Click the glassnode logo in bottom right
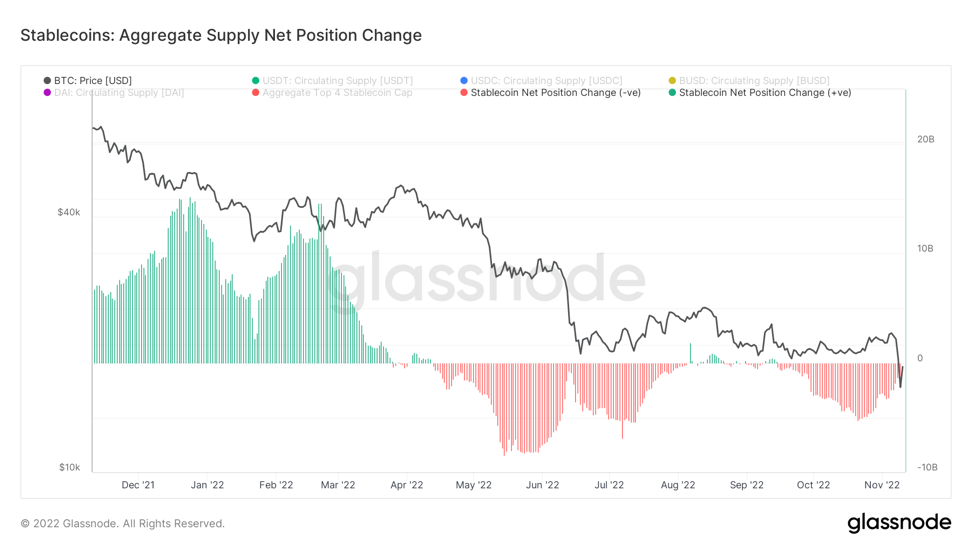The image size is (972, 548). pyautogui.click(x=899, y=523)
